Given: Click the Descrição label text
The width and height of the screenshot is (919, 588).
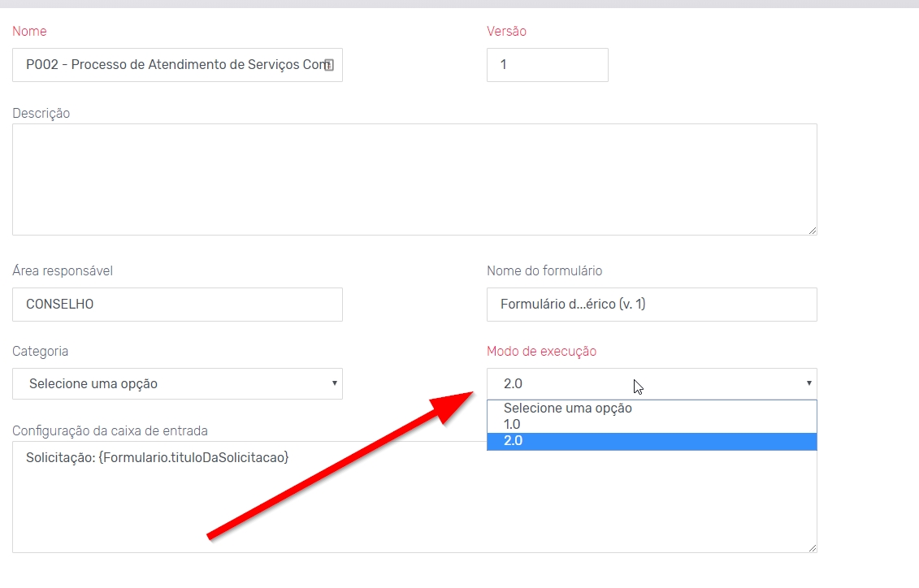Looking at the screenshot, I should (41, 114).
